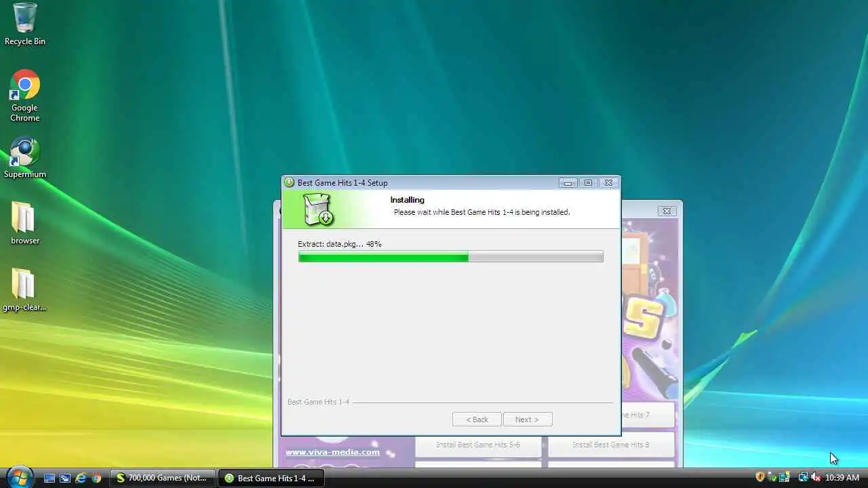Click Install Best Game Hits 5-6
The width and height of the screenshot is (868, 488).
click(478, 445)
